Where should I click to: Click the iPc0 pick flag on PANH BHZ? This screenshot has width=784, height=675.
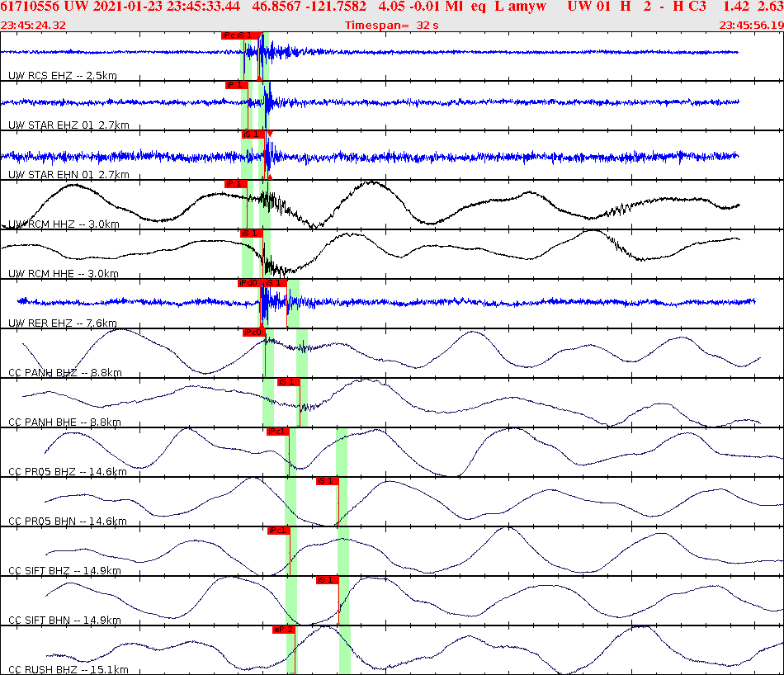(253, 333)
